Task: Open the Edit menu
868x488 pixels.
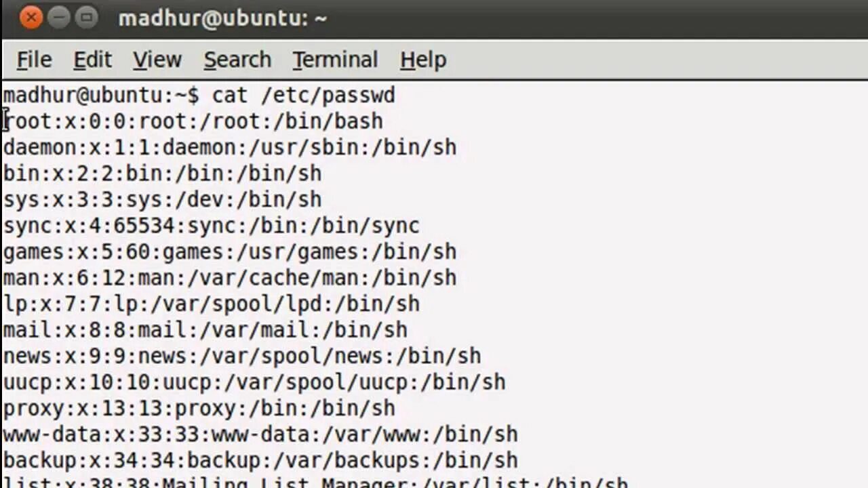Action: 92,60
